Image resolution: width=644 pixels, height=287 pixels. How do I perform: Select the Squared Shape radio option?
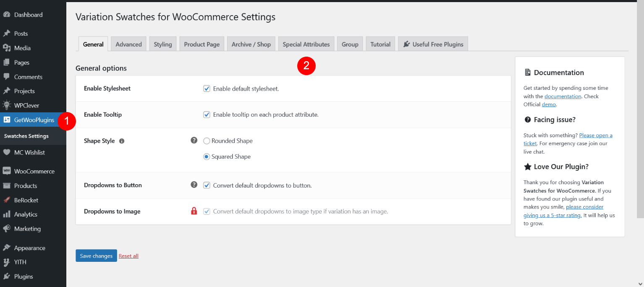[x=207, y=157]
